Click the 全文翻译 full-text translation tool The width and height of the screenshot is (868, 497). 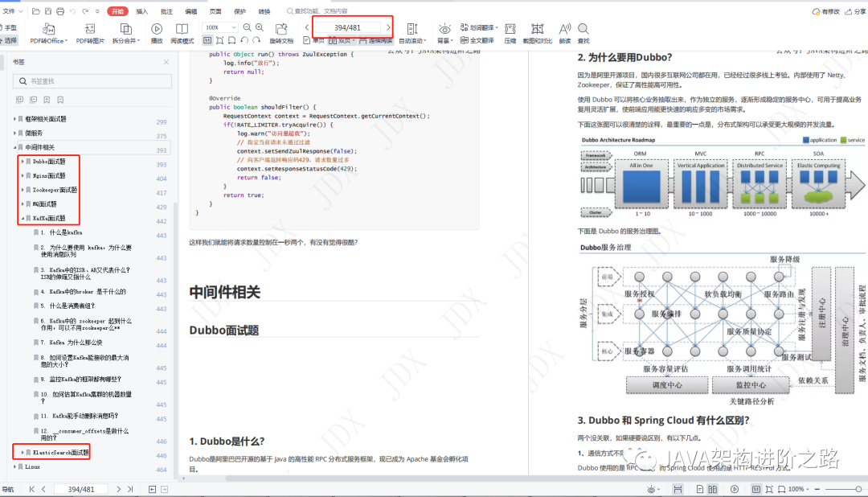[x=477, y=40]
